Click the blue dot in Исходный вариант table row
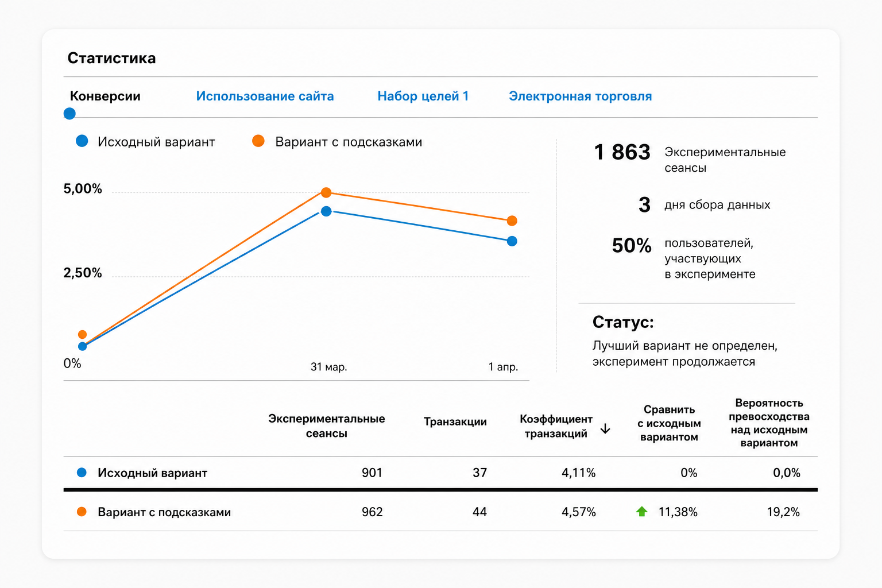This screenshot has width=882, height=588. [x=82, y=473]
